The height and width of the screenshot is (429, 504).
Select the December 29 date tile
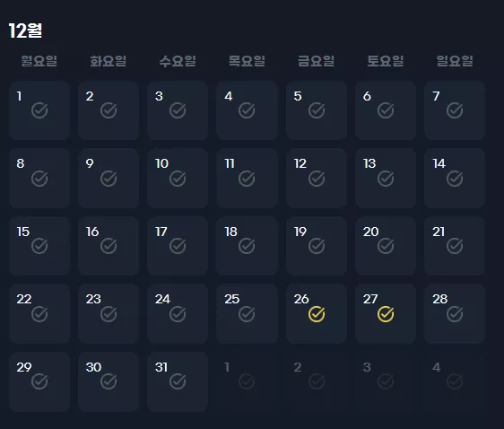[x=39, y=381]
